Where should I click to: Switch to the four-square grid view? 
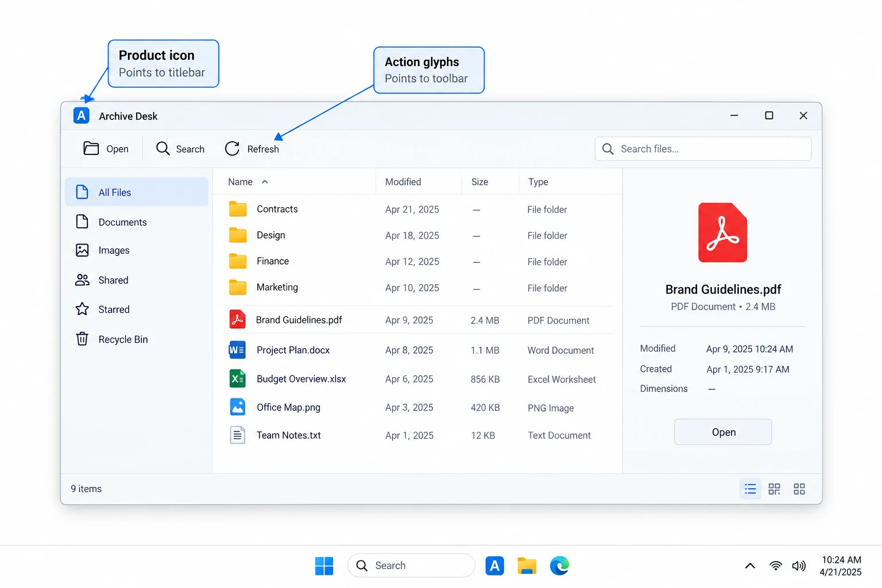pos(799,489)
